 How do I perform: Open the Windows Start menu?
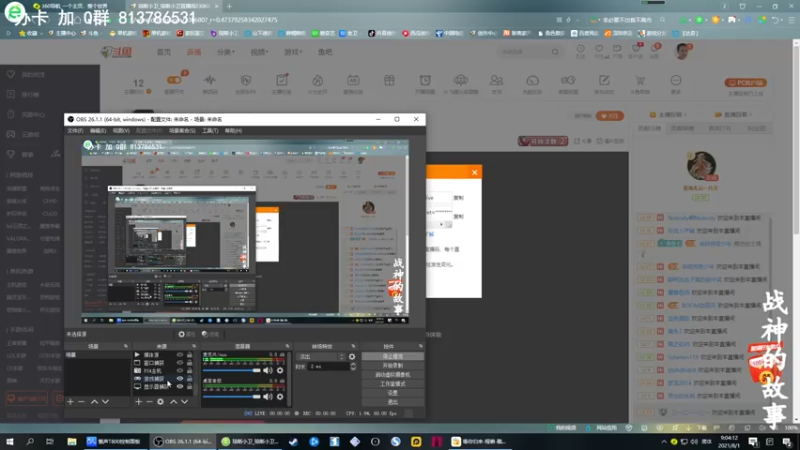click(x=10, y=441)
